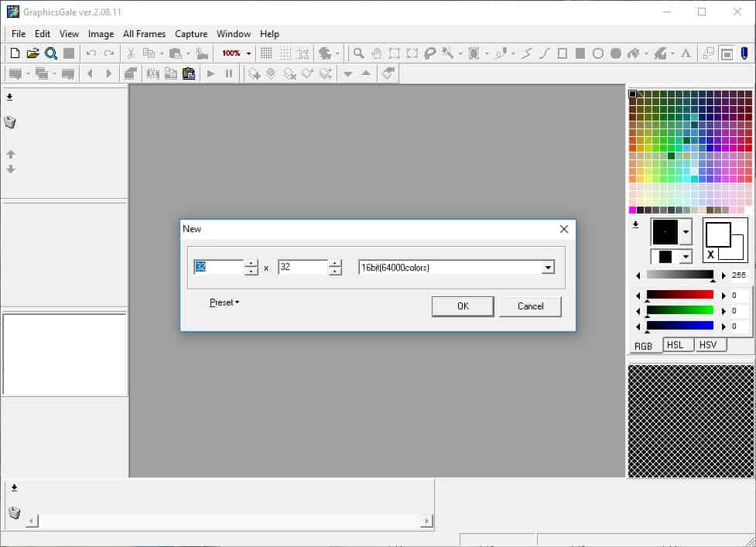Increase the width value spinner
Image resolution: width=756 pixels, height=547 pixels.
click(x=251, y=263)
